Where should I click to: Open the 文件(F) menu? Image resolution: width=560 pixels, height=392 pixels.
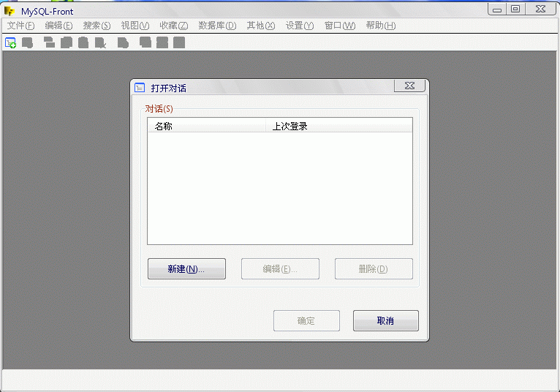coord(20,26)
